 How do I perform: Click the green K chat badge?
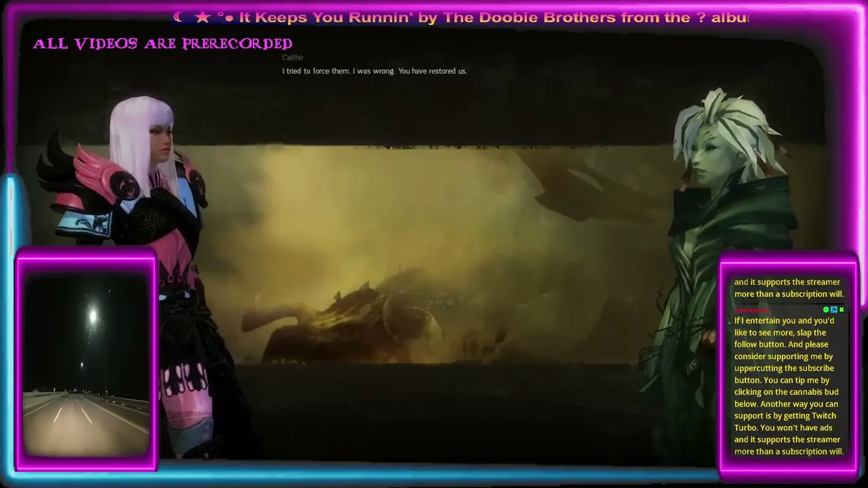842,310
